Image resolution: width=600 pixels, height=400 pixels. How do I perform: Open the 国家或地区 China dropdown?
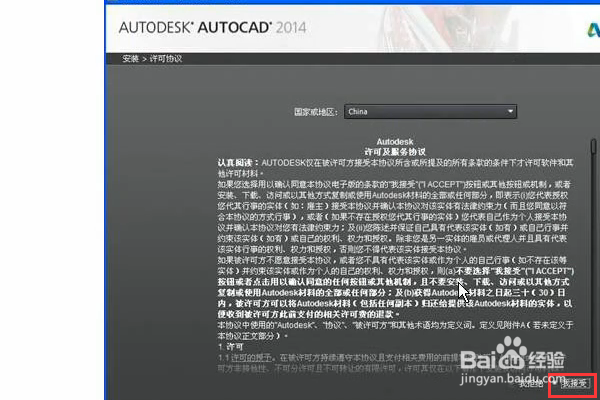click(430, 111)
